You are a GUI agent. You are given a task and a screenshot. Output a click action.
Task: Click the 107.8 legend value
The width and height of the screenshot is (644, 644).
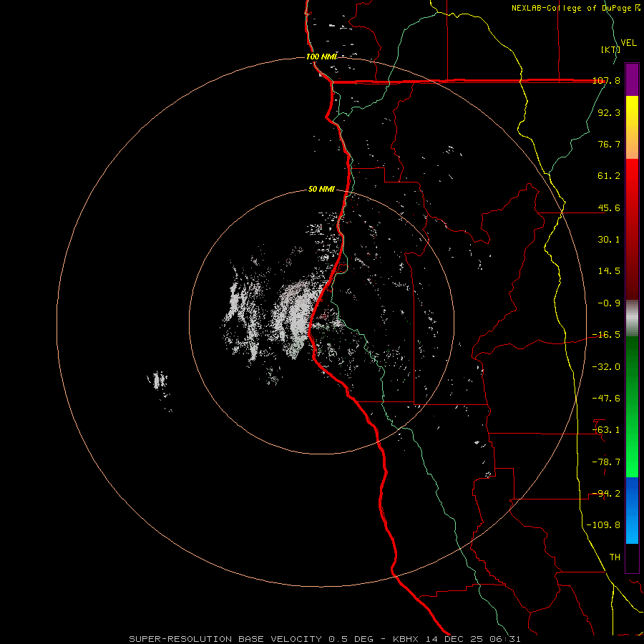click(606, 80)
